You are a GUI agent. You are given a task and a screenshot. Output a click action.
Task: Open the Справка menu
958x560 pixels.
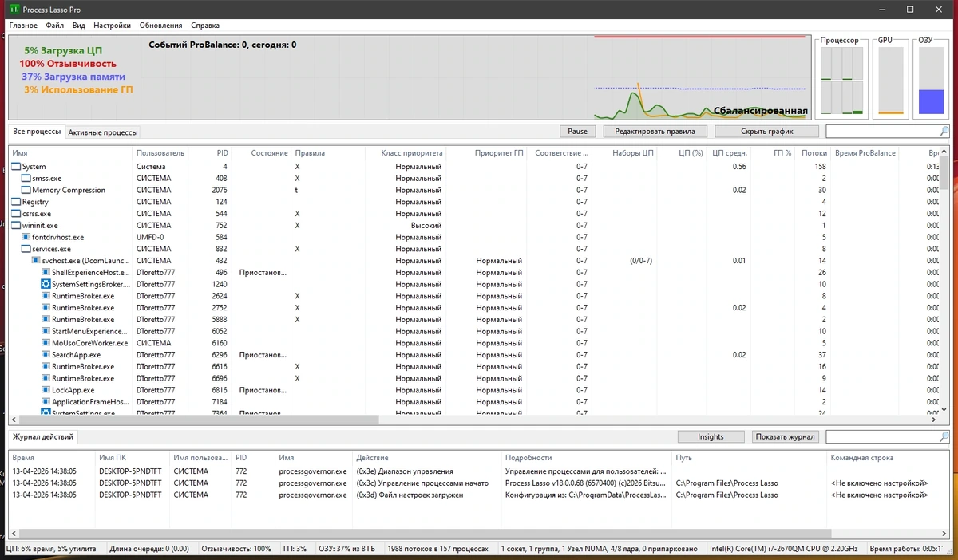click(205, 26)
